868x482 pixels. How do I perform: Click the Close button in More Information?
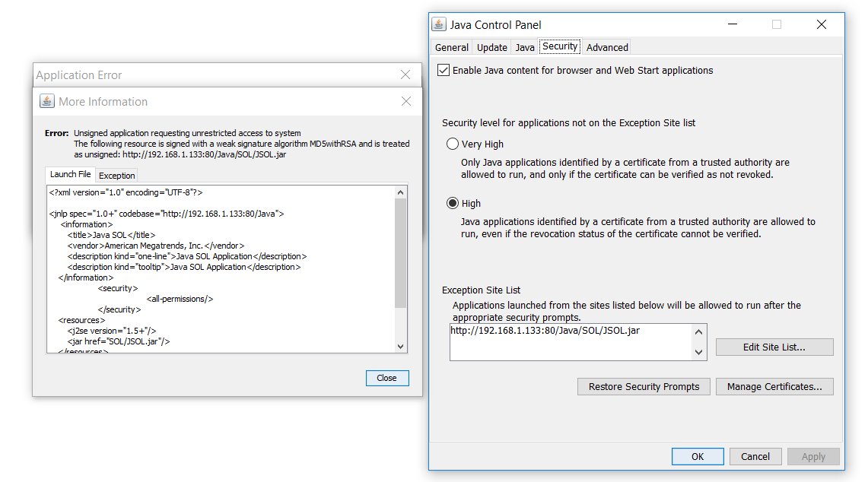[x=387, y=378]
